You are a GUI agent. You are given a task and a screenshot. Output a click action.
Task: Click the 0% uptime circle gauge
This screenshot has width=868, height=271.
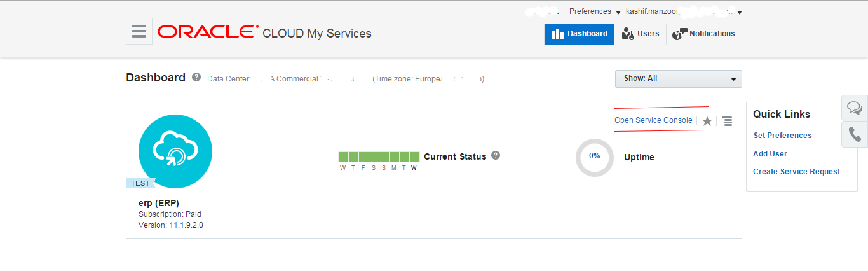(595, 157)
